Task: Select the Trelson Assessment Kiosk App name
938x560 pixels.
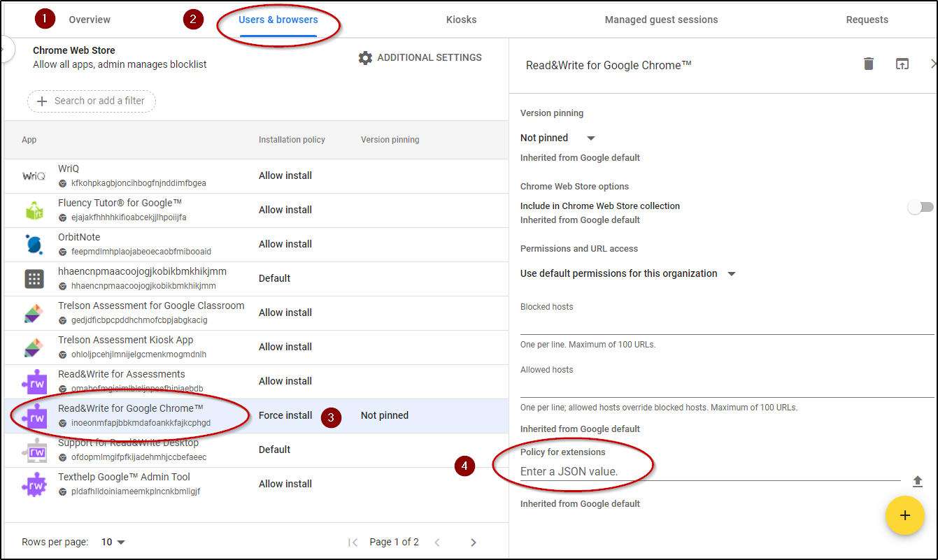Action: [126, 340]
